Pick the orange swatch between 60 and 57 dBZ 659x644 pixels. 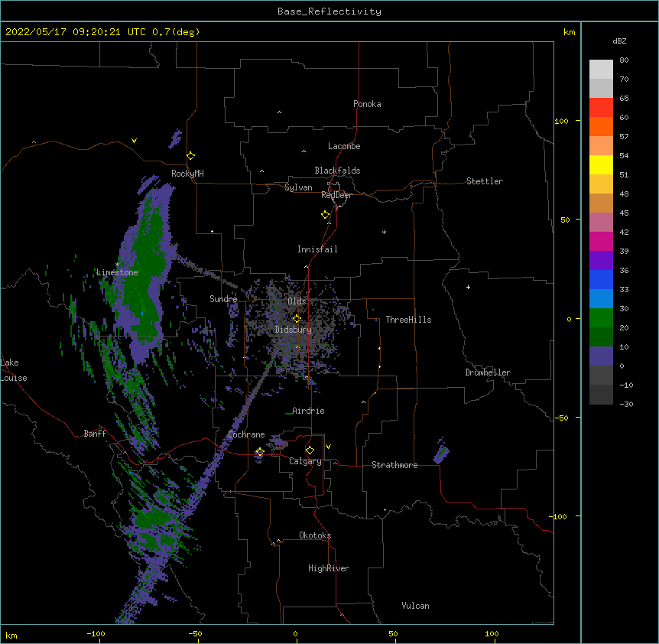601,126
